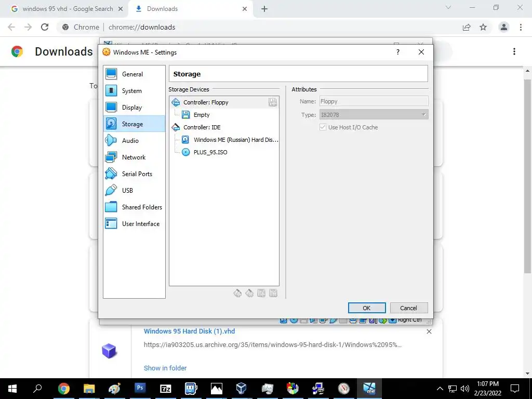532x399 pixels.
Task: Open the notification center
Action: tap(515, 389)
